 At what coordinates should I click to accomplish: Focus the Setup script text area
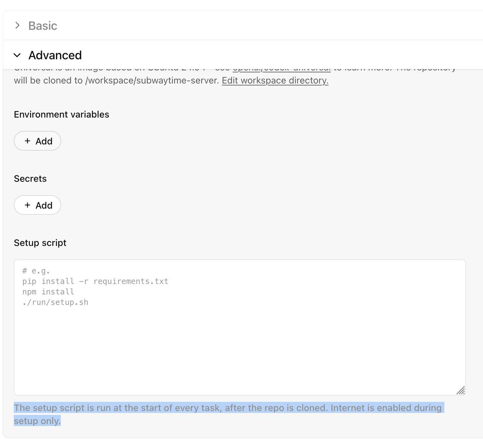pos(239,328)
